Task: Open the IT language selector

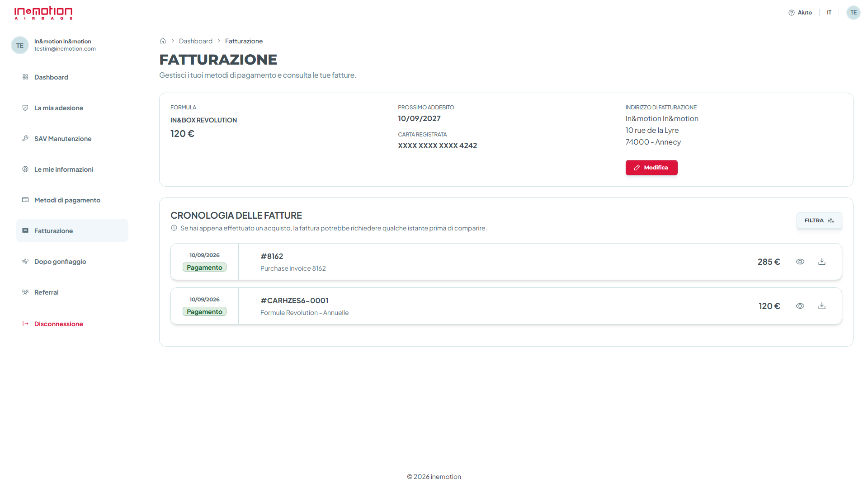Action: (x=829, y=13)
